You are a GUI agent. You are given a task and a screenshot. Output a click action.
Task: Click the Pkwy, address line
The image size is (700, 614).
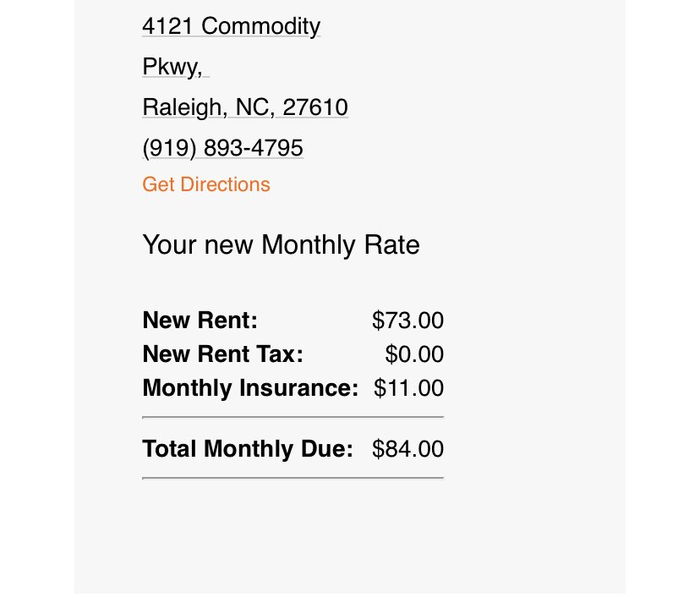(x=172, y=67)
